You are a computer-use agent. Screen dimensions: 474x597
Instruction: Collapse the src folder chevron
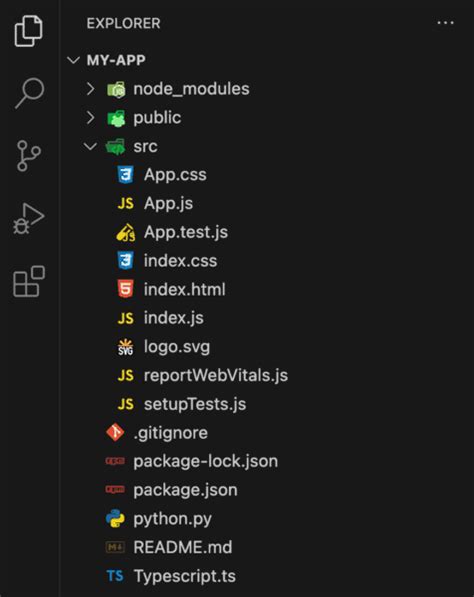pos(90,146)
